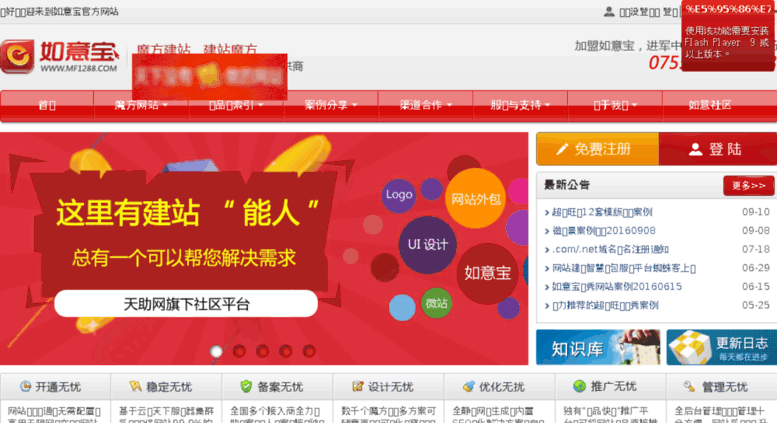Click the 微站 green bubble

(436, 303)
